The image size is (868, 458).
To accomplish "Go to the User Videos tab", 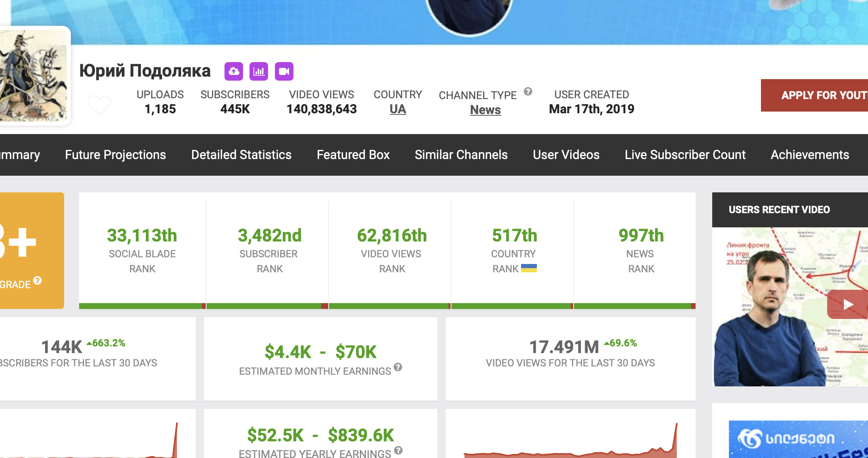I will tap(566, 155).
